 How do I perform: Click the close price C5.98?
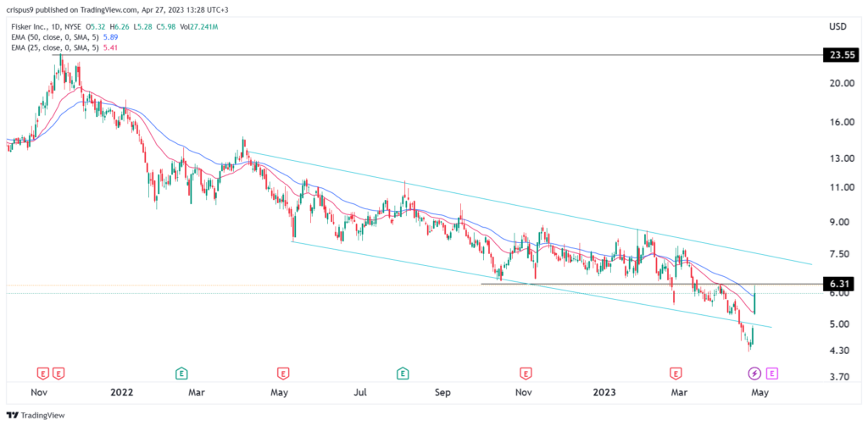(x=164, y=26)
